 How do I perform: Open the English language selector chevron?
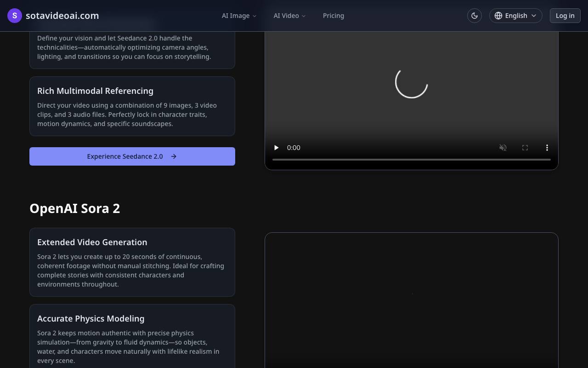[534, 16]
